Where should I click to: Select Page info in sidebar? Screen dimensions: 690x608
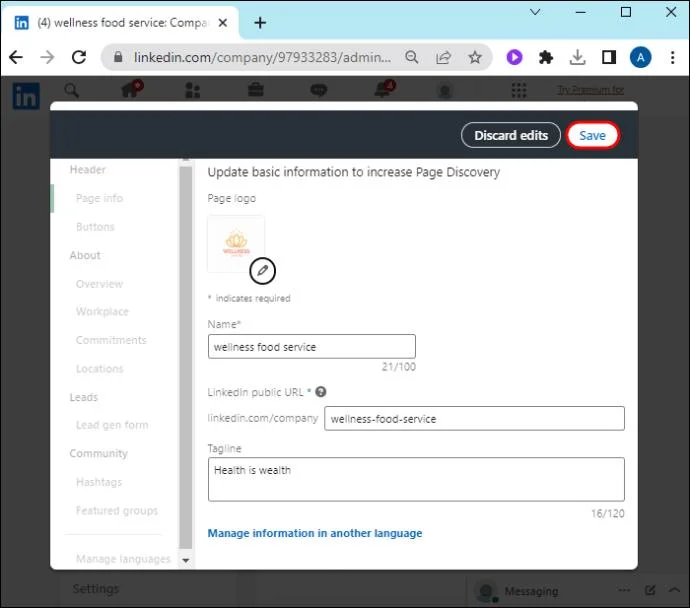99,198
